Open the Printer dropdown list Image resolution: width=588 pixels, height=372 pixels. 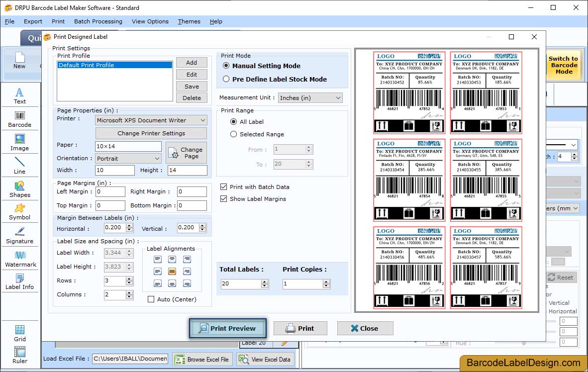(151, 120)
